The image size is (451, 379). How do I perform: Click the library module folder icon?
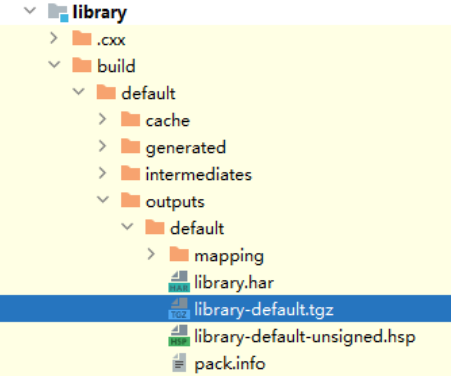tap(58, 12)
